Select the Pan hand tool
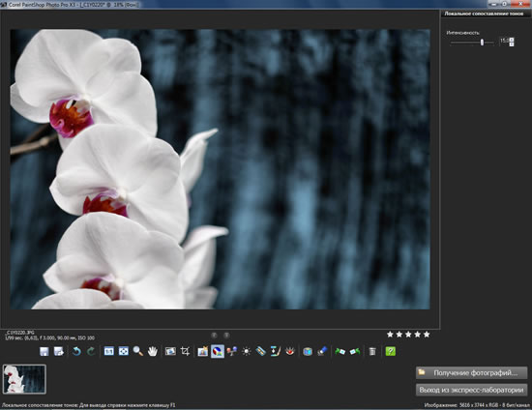The image size is (532, 410). (x=152, y=351)
